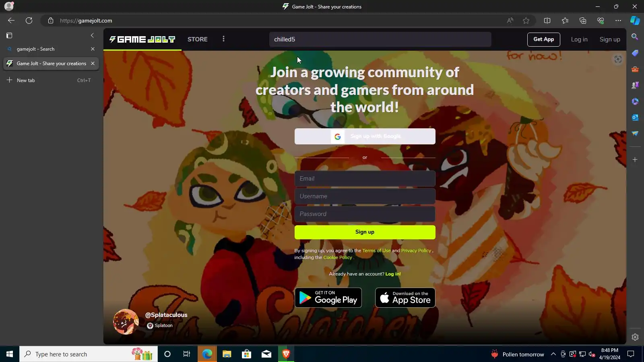Open the Splatoon community link
This screenshot has width=644, height=362.
tap(160, 326)
